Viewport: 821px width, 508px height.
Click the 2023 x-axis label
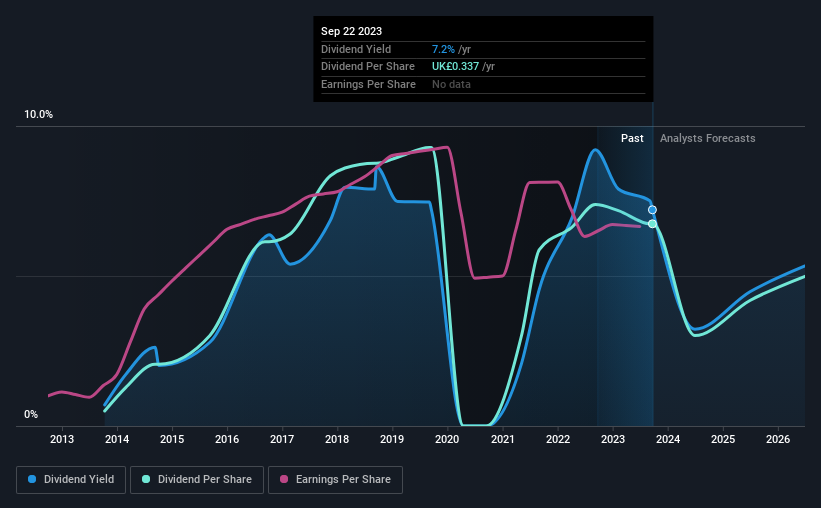coord(613,439)
